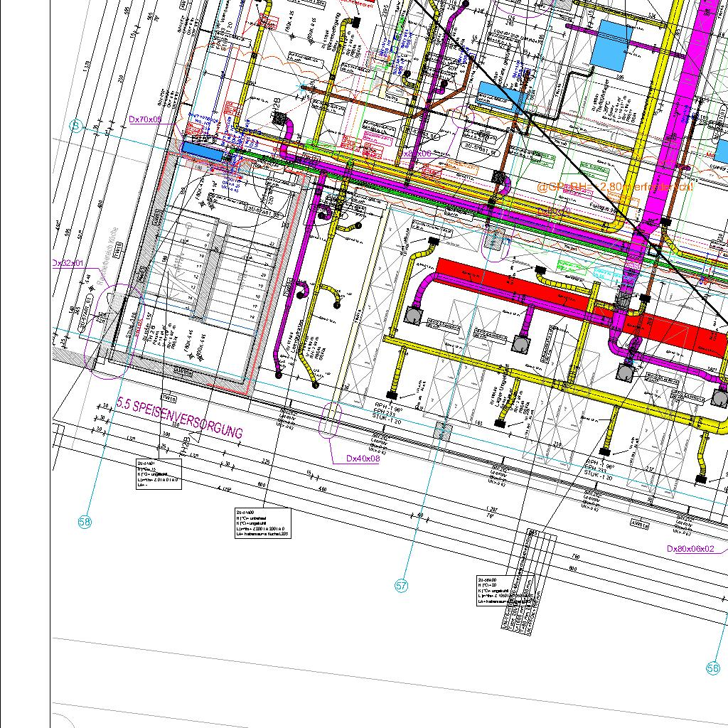Select the orange "@GP: RH= 2,80m erforderlich!" note
This screenshot has height=728, width=728.
pyautogui.click(x=615, y=187)
